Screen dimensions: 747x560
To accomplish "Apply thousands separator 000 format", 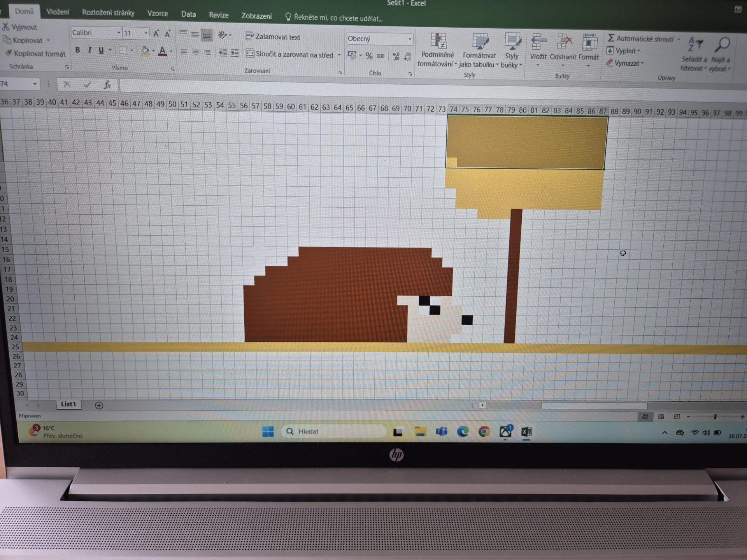I will (381, 56).
